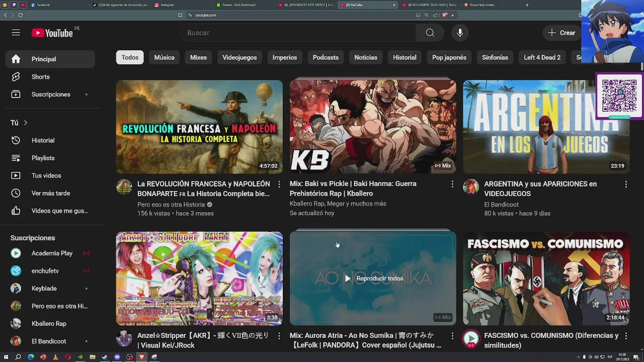This screenshot has height=362, width=644.
Task: Open Pero eso es otra Historia subscription
Action: pyautogui.click(x=50, y=306)
